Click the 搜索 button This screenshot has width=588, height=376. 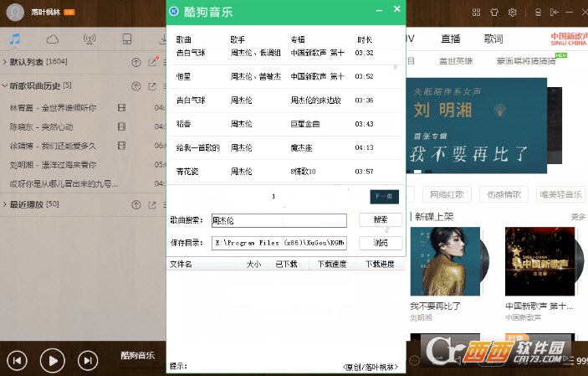coord(381,219)
